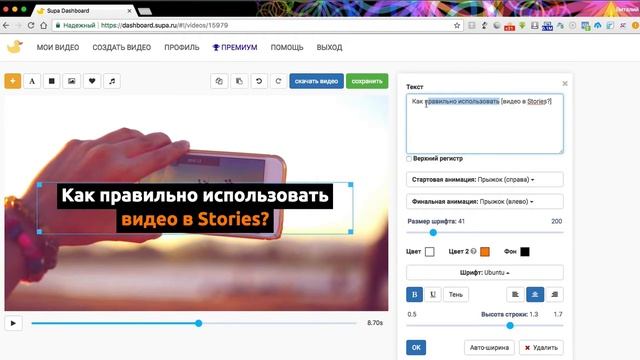Open the Шрифт: Ubuntu font dropdown
The image size is (640, 360).
tap(485, 273)
